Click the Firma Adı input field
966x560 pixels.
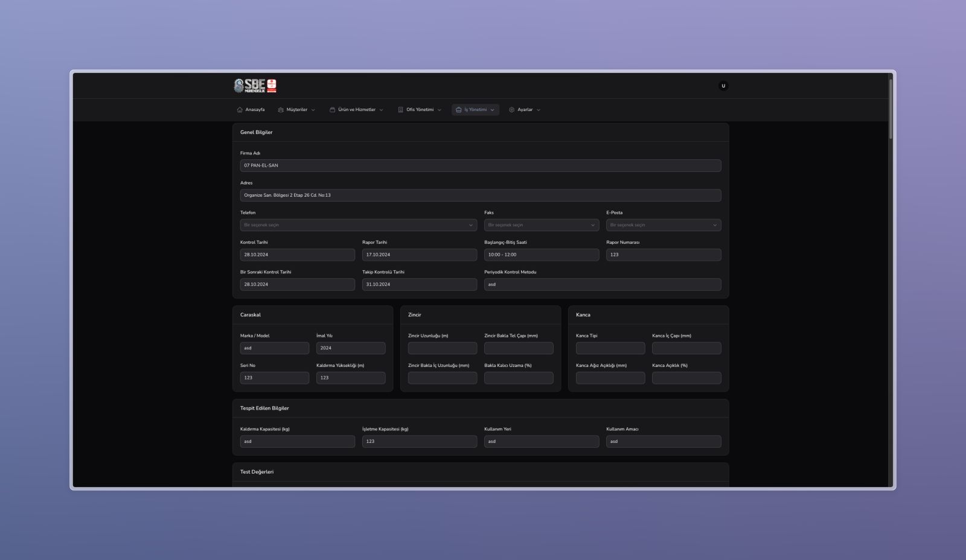click(480, 165)
